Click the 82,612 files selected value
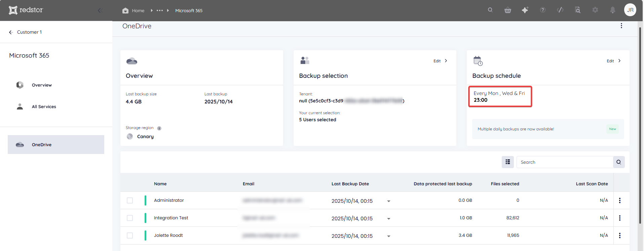This screenshot has width=644, height=251. pos(513,218)
